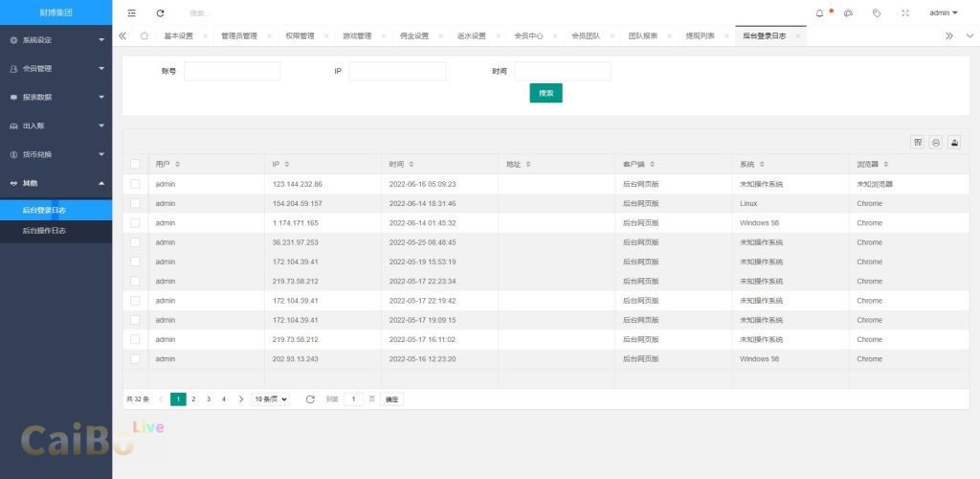Open the notification bell

click(819, 12)
